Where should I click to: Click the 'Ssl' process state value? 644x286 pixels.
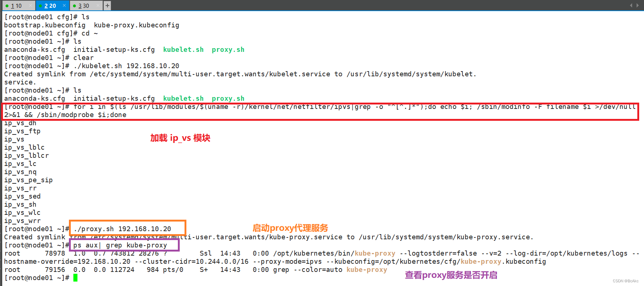206,253
